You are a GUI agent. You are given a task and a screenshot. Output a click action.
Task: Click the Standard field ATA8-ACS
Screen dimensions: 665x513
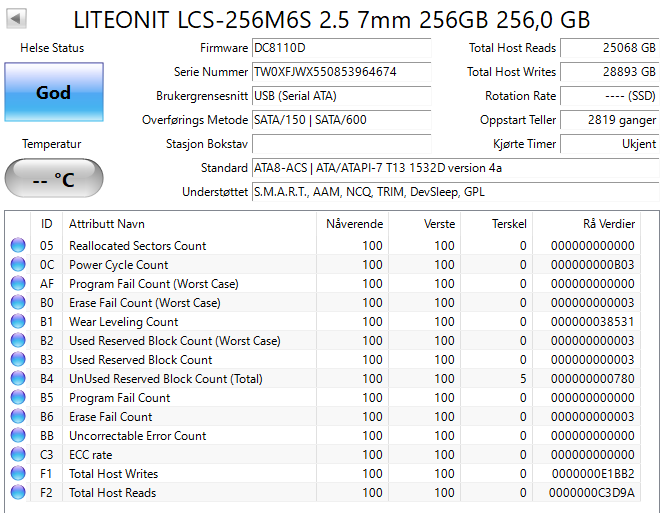click(455, 168)
